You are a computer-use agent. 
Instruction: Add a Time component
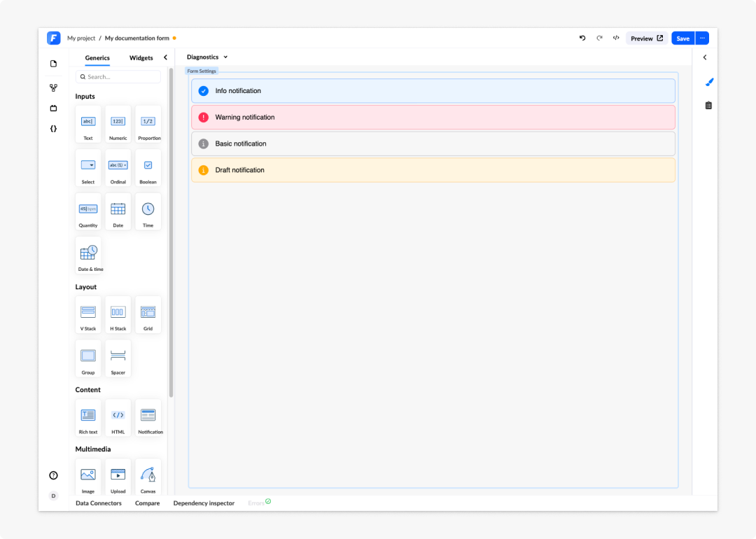coord(148,211)
